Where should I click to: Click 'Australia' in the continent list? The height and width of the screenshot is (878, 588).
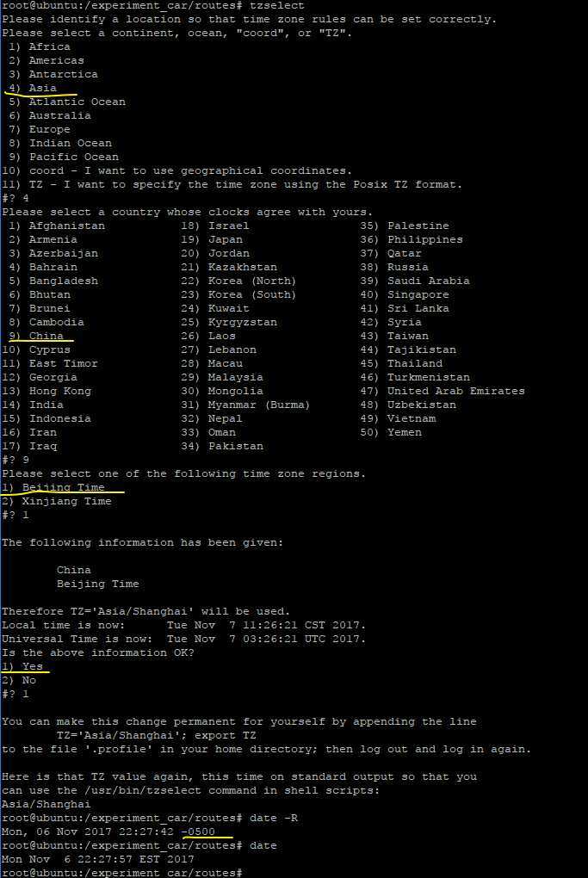pos(60,116)
